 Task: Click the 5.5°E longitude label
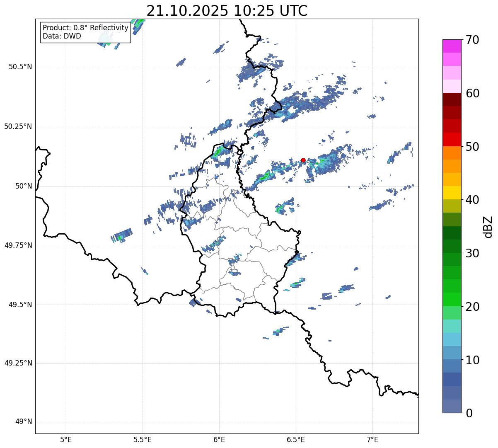coord(143,439)
